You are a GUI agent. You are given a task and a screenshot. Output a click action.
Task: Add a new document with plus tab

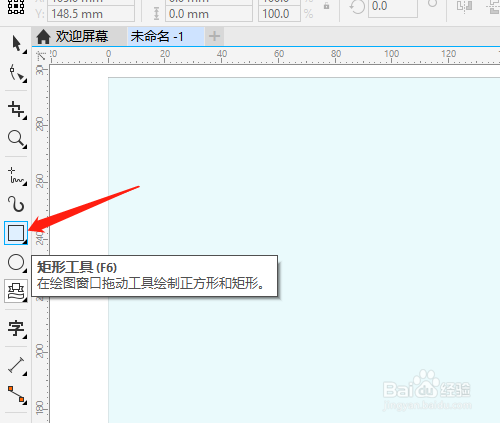214,36
